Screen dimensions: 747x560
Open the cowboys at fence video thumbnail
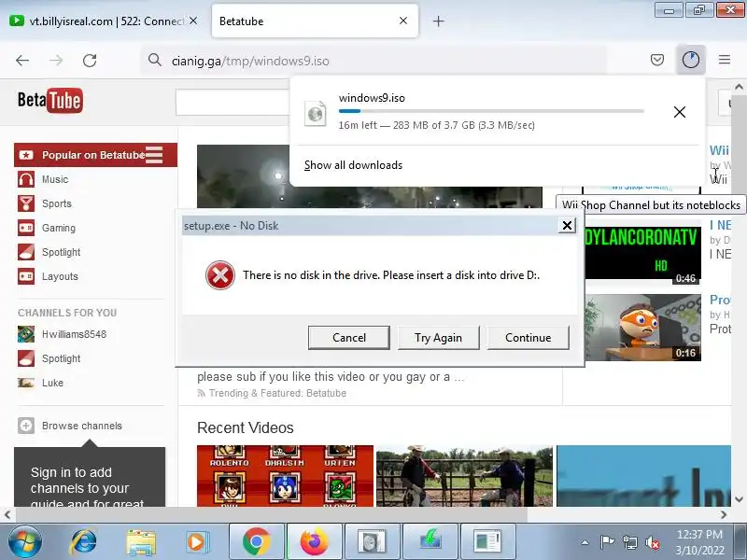tap(464, 476)
